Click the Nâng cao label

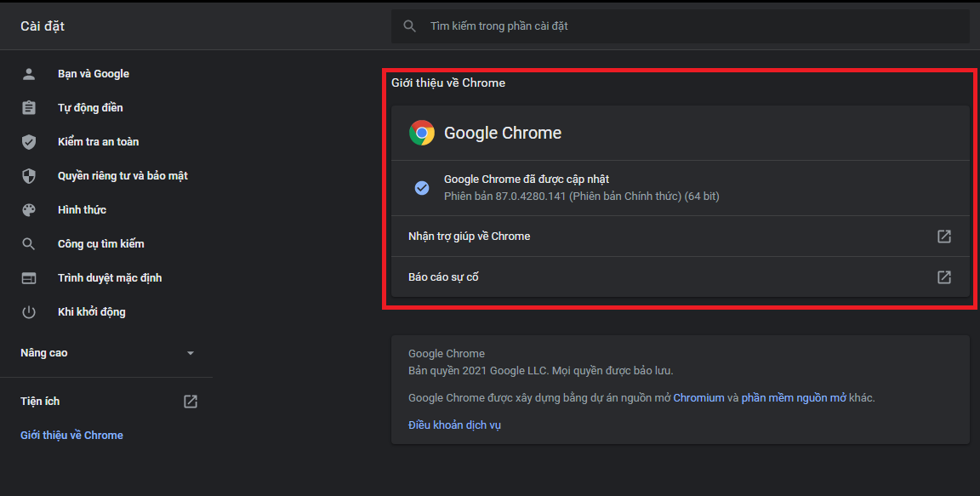43,353
